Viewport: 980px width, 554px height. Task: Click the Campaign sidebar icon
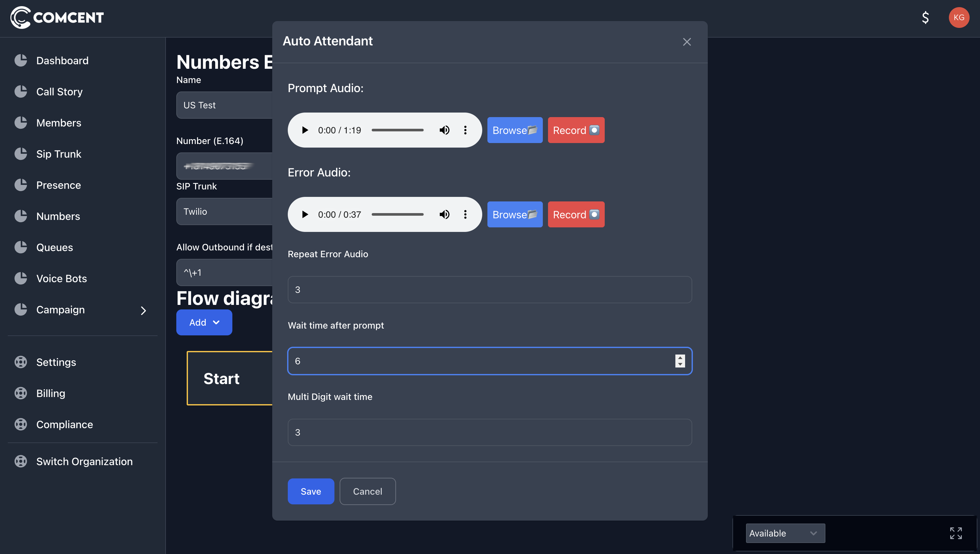coord(21,309)
